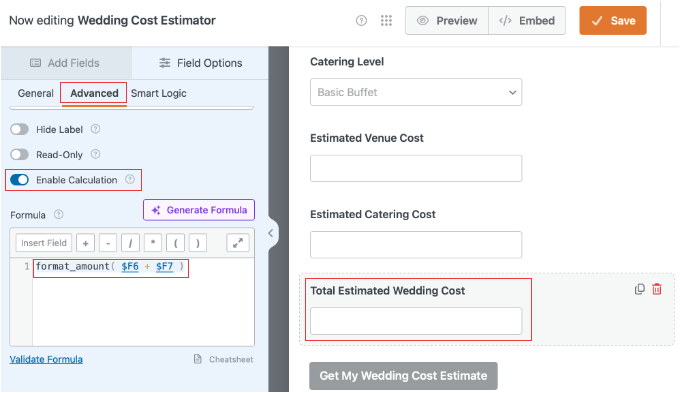Save the form with the Save button
The image size is (680, 393).
(x=613, y=20)
